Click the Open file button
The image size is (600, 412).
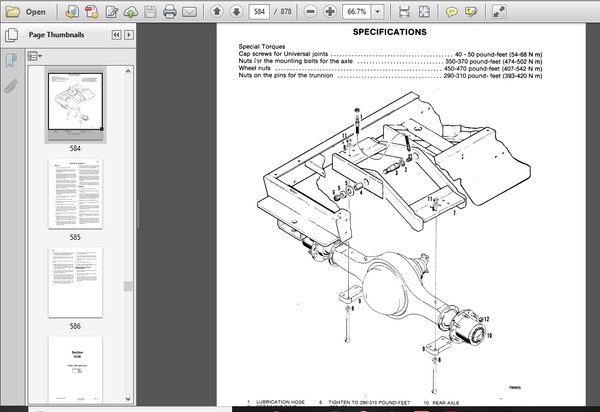click(x=27, y=12)
